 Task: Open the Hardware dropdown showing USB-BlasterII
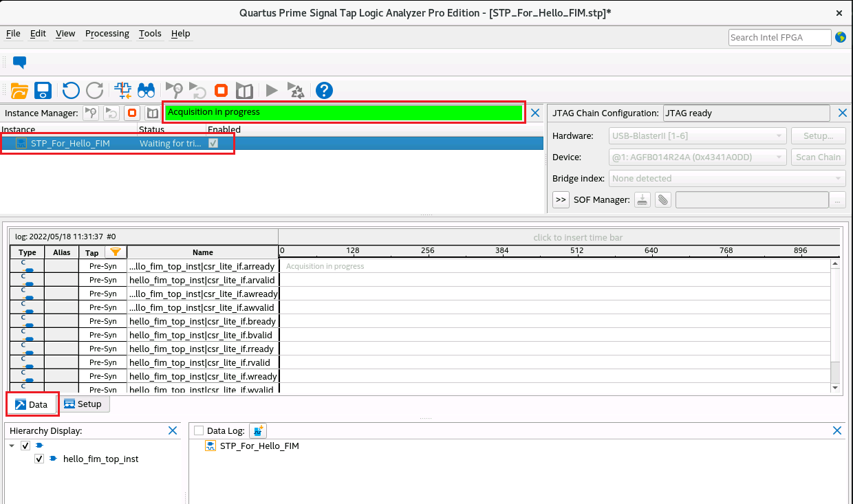(698, 136)
